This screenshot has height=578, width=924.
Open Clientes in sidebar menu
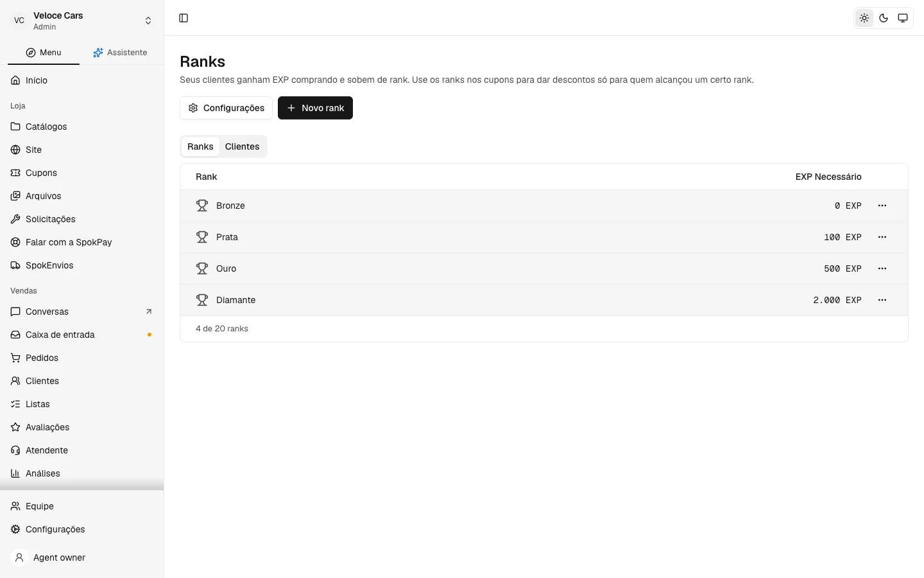(x=82, y=381)
